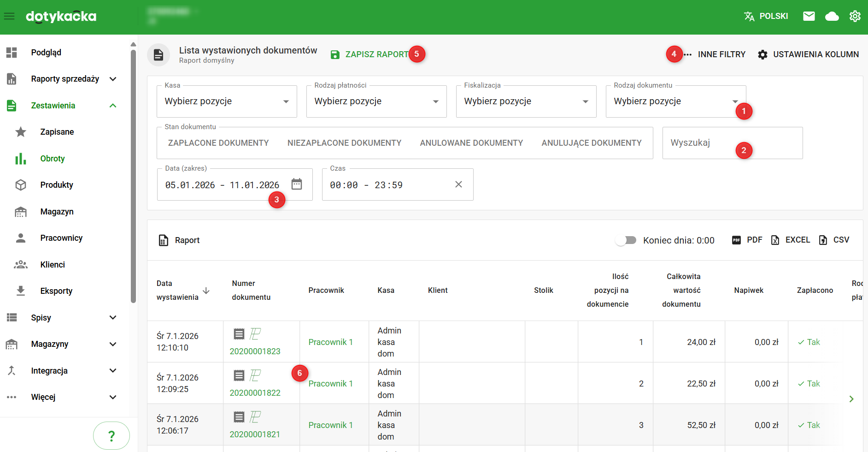Toggle ZAPŁACONE DOKUMENTY filter
This screenshot has width=868, height=452.
pyautogui.click(x=218, y=143)
